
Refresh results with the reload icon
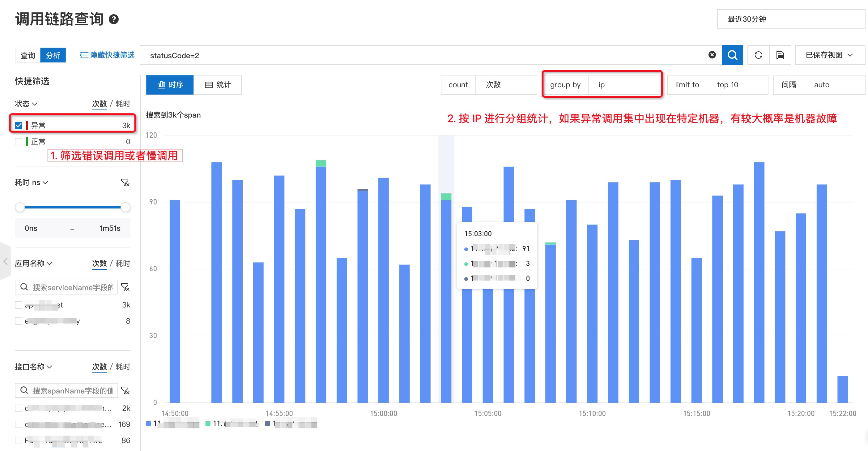click(758, 55)
